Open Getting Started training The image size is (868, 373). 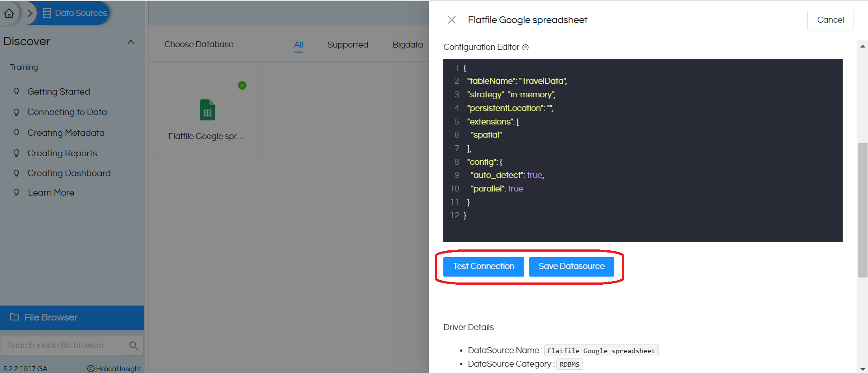[59, 91]
